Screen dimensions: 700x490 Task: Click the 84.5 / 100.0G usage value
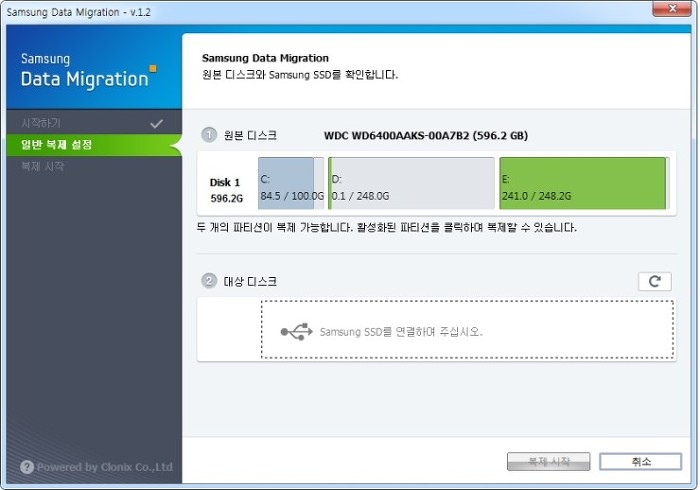click(x=292, y=196)
